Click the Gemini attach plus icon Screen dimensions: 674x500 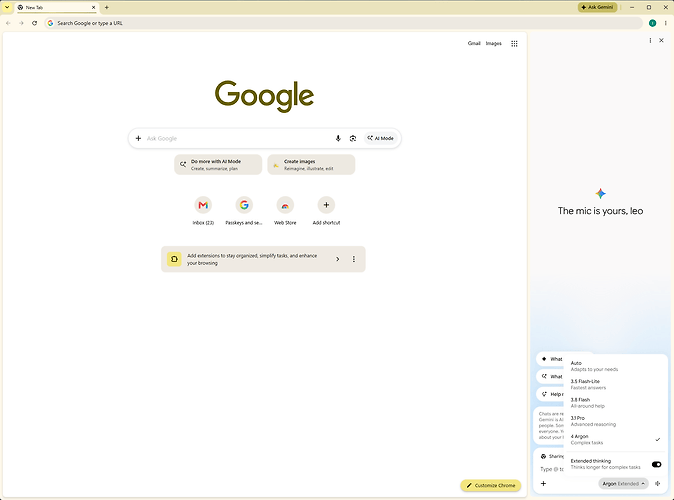tap(543, 484)
